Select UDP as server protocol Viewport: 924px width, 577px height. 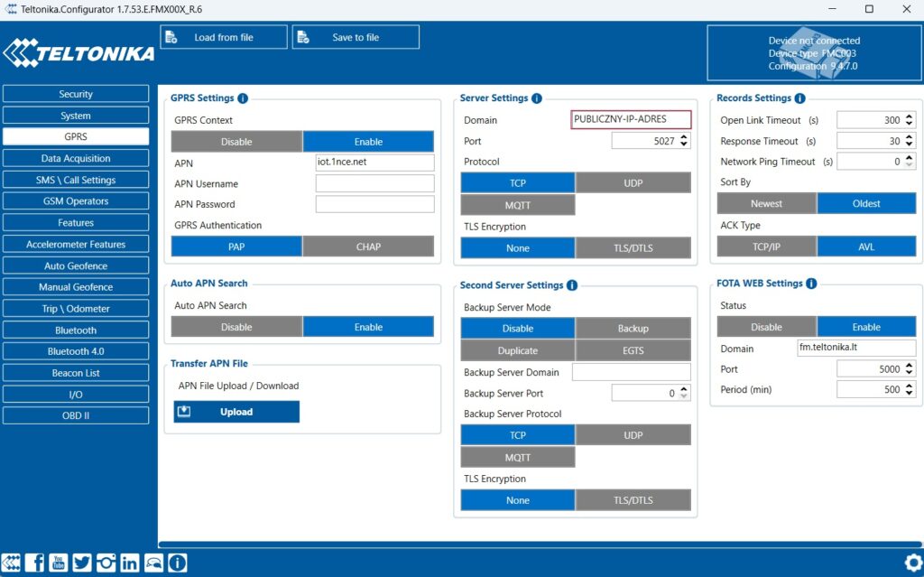(633, 183)
